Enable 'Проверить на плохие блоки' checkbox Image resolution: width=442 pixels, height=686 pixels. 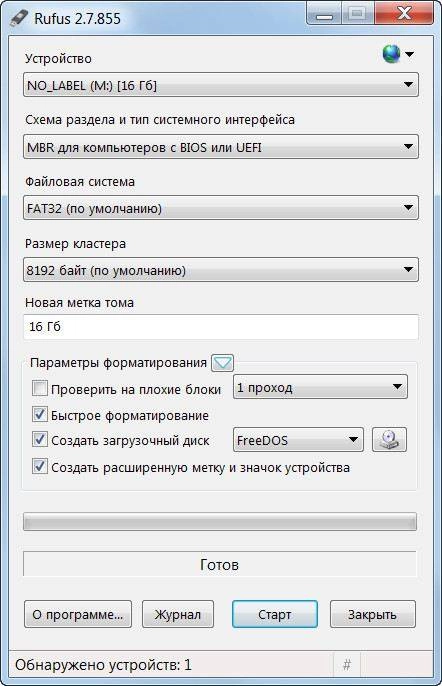point(40,388)
